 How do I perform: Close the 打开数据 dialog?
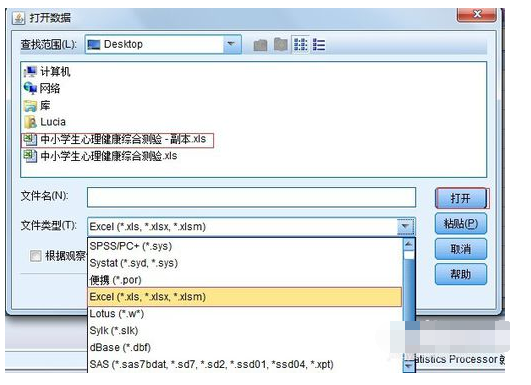477,14
